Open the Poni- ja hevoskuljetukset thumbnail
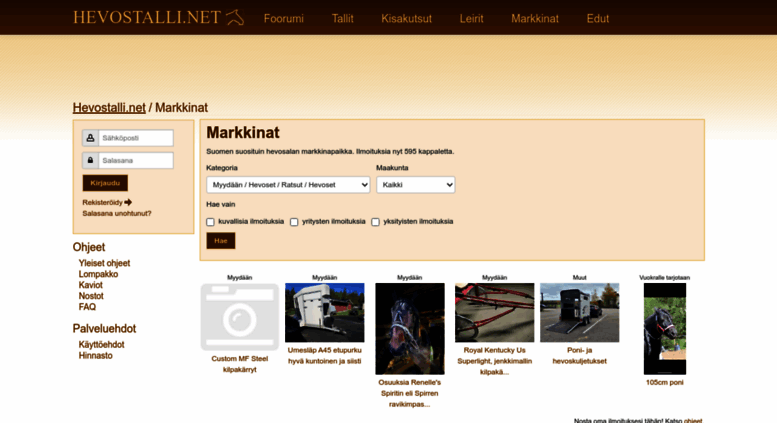777x423 pixels. coord(579,313)
